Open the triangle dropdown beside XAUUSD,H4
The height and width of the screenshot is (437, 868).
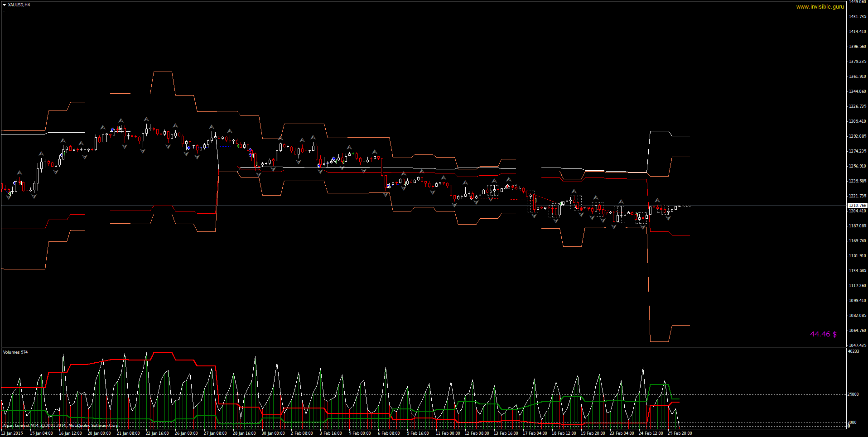coord(4,5)
